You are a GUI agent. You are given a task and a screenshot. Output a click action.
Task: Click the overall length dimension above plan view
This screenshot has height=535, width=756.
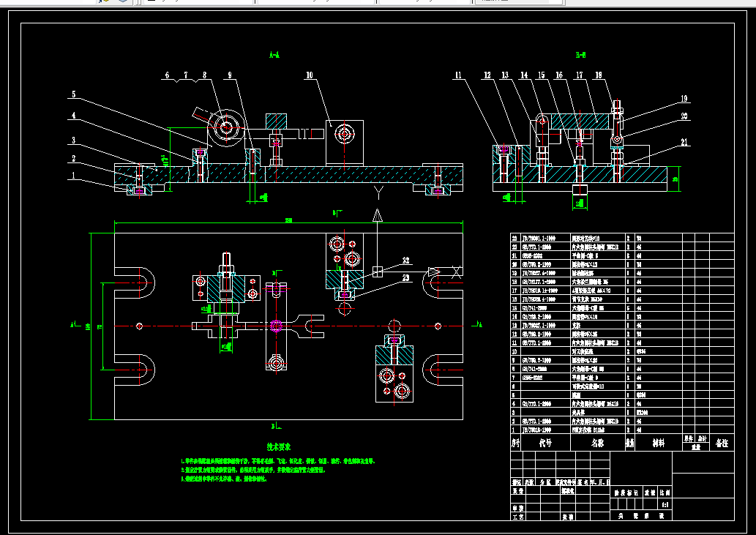289,220
